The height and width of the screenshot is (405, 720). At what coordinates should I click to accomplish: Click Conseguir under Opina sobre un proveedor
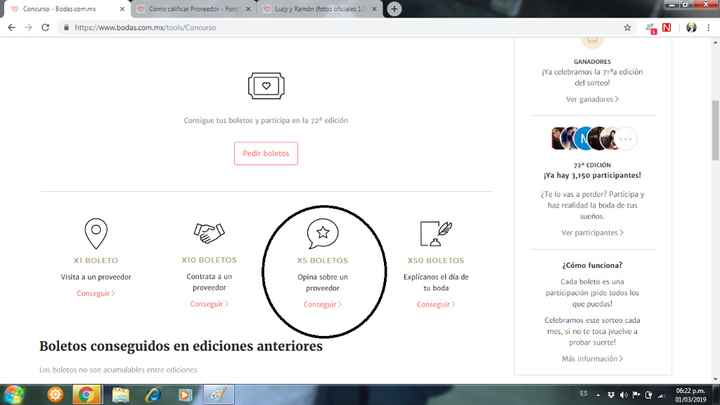321,304
